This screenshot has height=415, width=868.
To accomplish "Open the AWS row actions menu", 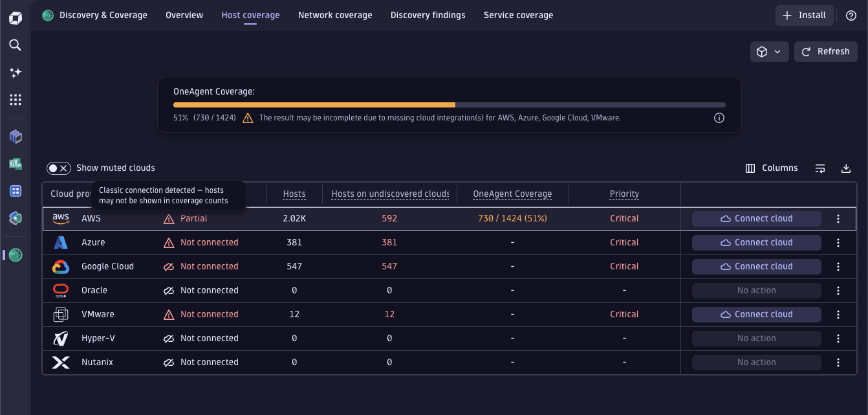I will [x=838, y=219].
